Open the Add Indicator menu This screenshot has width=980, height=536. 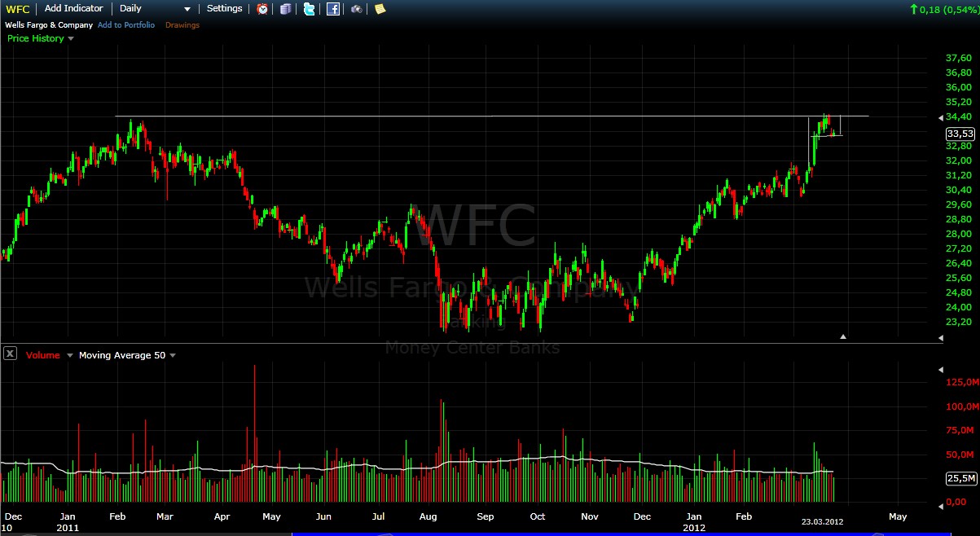click(x=74, y=8)
